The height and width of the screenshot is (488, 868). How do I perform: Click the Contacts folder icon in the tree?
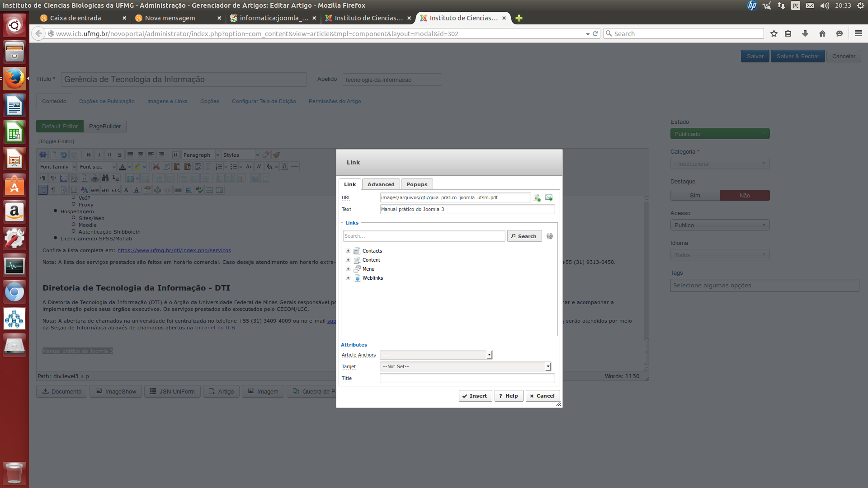[x=357, y=251]
